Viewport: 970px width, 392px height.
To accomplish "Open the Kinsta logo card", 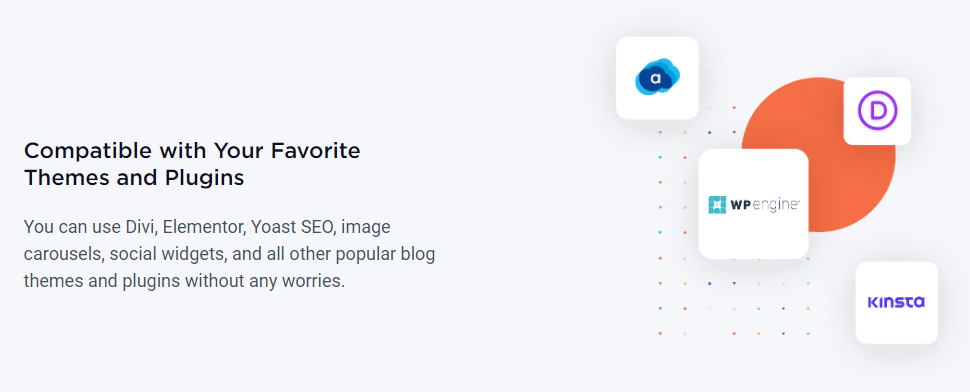I will click(x=896, y=302).
